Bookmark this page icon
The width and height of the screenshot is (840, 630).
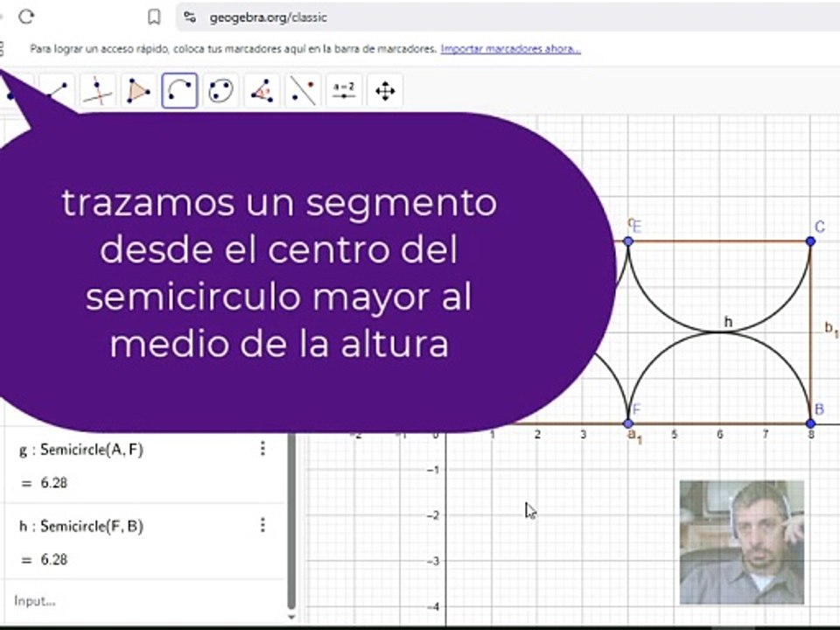(154, 17)
